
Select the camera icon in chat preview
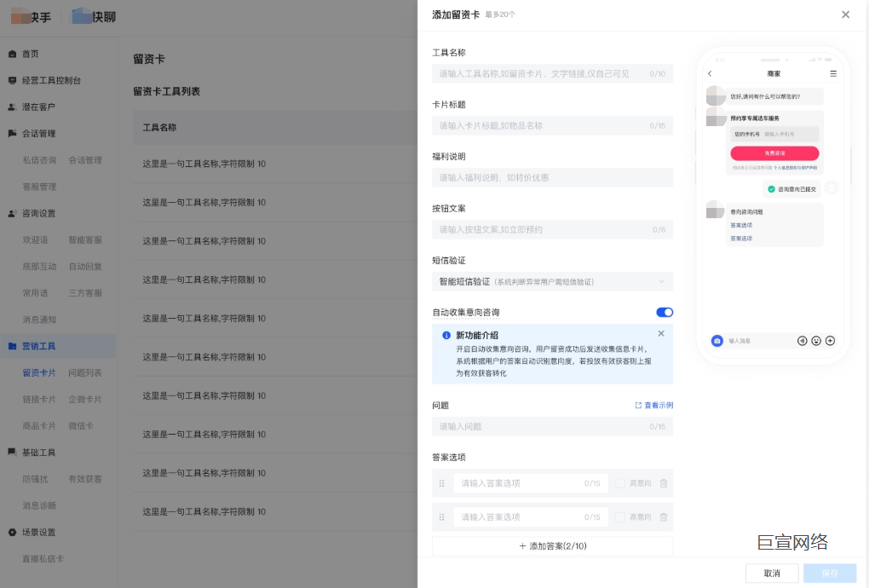click(x=716, y=340)
